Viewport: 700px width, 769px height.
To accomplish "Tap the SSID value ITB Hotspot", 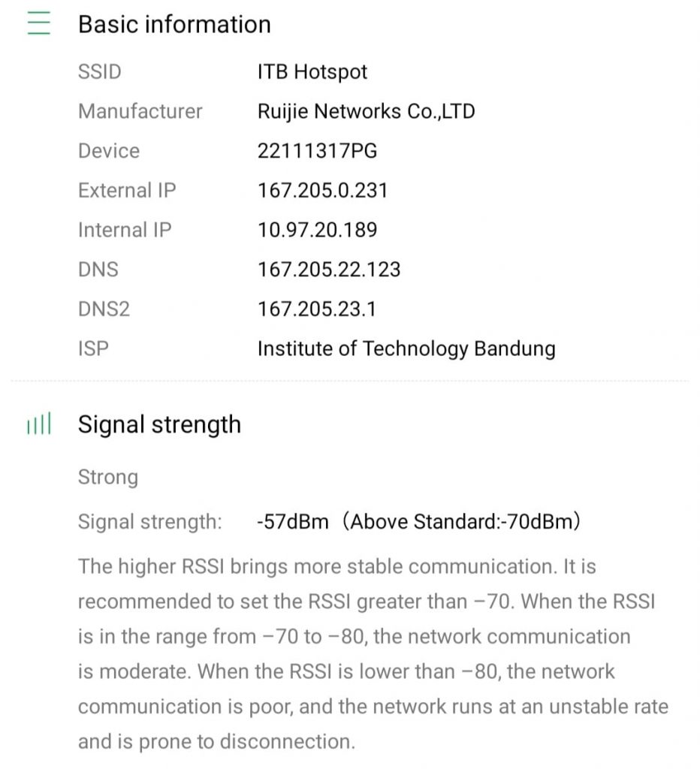I will point(312,72).
